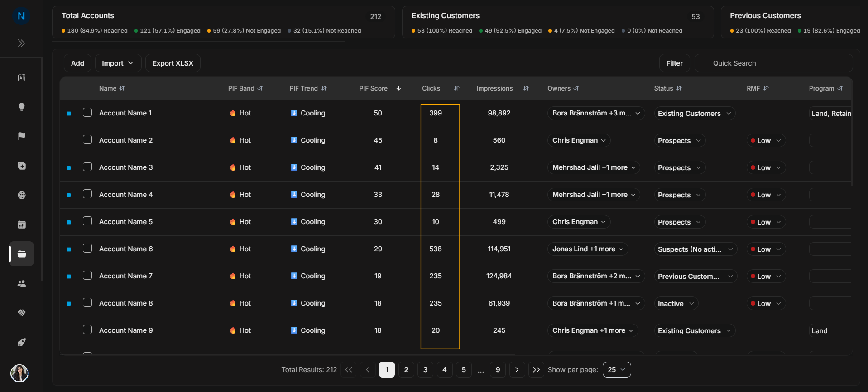The image size is (868, 392).
Task: Check the Account Name 9 row
Action: point(87,330)
